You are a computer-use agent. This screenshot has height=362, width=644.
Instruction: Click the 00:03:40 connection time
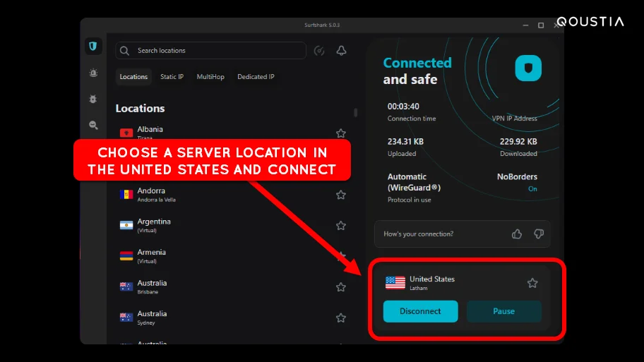pos(403,107)
